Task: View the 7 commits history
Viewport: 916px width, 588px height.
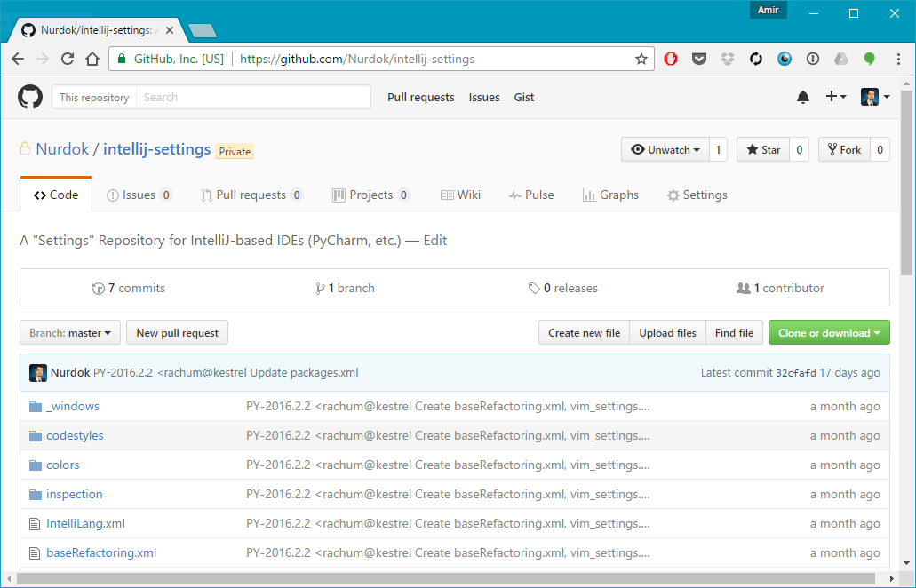Action: 129,288
